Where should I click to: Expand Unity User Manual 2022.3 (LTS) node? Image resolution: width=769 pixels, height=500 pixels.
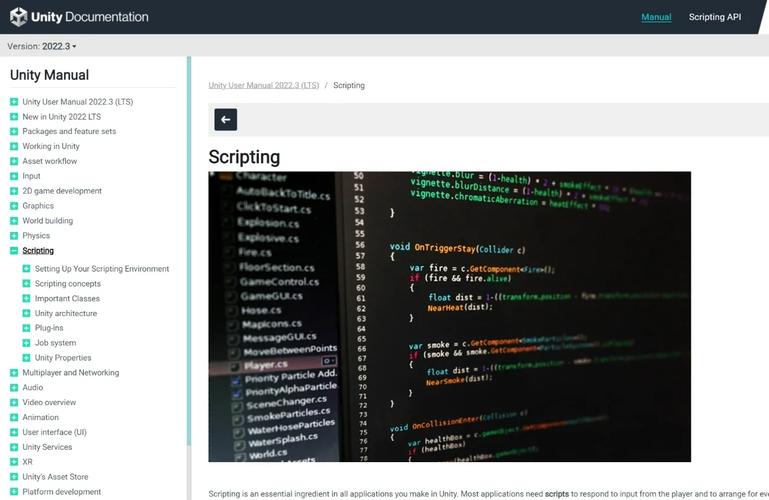(14, 102)
